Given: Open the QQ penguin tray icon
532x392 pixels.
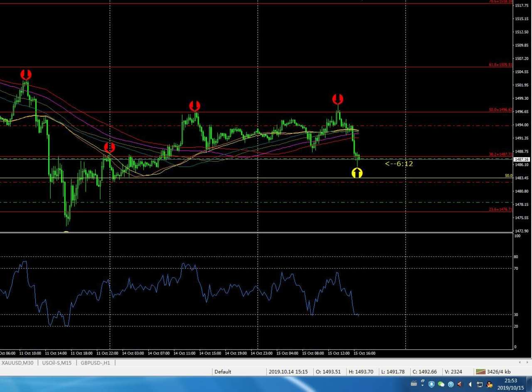Looking at the screenshot, I should pos(490,384).
